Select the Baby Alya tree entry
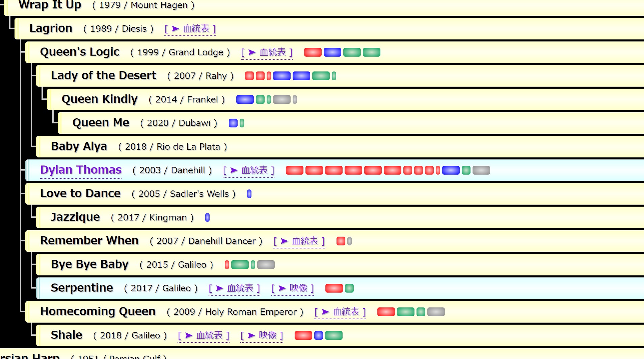 [x=79, y=147]
